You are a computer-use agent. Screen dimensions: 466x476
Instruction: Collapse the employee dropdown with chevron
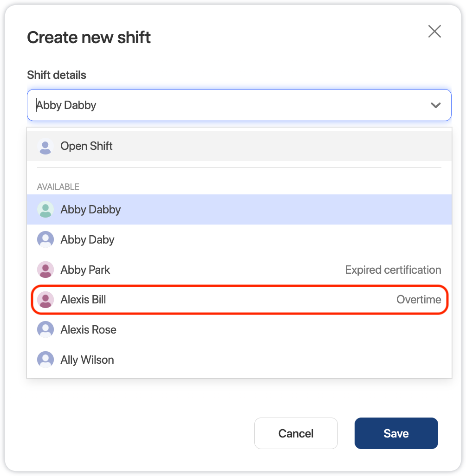[436, 105]
